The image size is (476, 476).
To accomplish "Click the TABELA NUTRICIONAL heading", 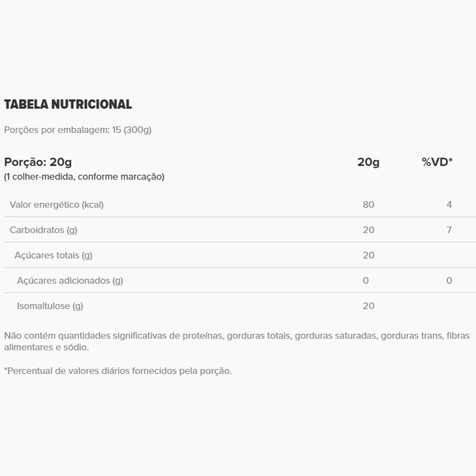I will 68,104.
